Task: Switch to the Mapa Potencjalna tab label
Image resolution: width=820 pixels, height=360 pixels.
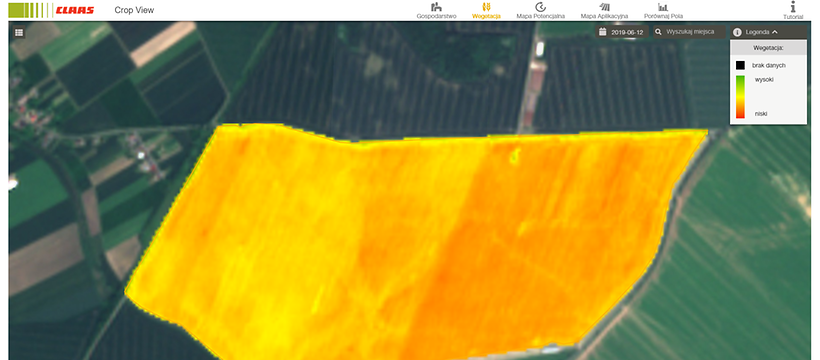Action: [x=541, y=16]
